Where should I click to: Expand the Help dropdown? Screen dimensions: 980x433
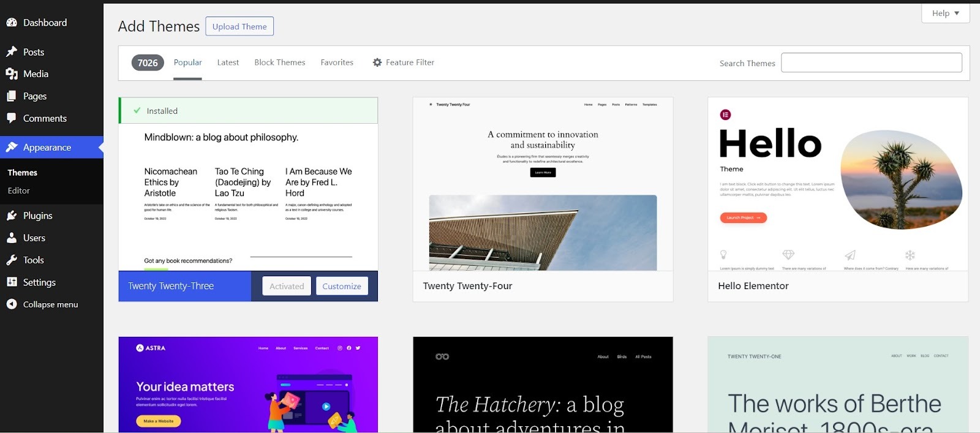point(945,13)
